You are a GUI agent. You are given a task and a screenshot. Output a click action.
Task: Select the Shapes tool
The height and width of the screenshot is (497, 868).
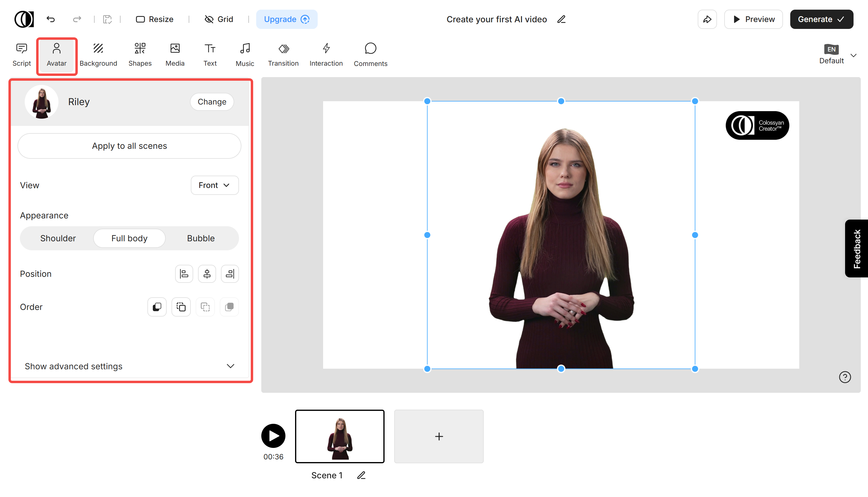(140, 55)
